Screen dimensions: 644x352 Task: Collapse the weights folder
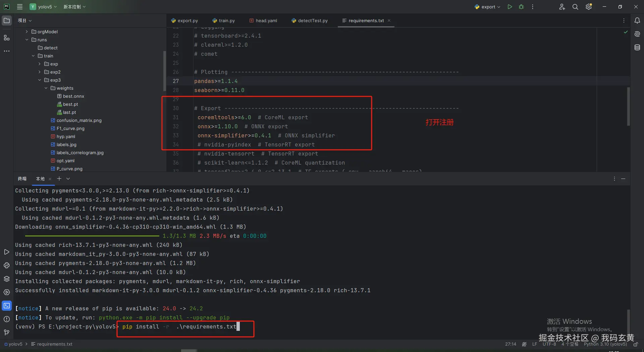coord(46,88)
